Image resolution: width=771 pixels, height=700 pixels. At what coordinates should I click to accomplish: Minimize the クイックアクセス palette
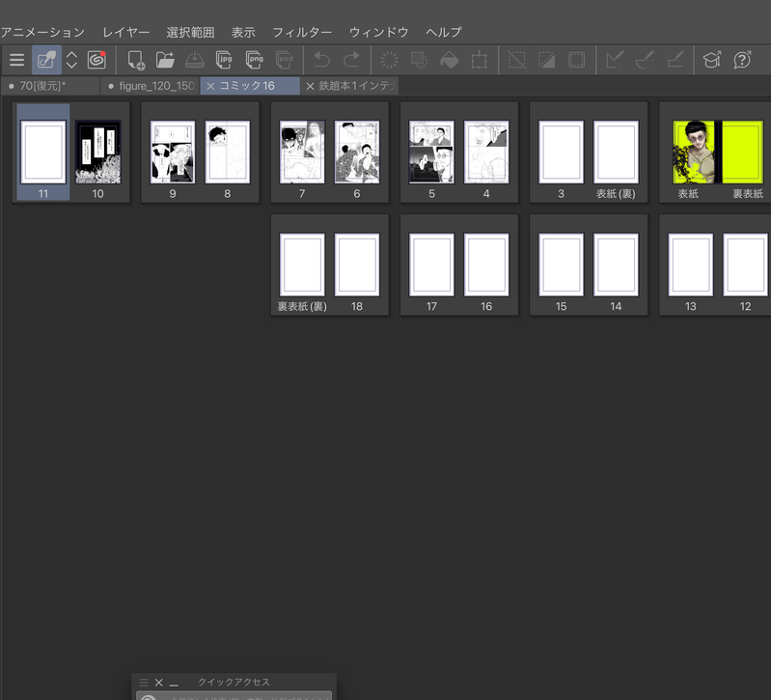[x=174, y=684]
